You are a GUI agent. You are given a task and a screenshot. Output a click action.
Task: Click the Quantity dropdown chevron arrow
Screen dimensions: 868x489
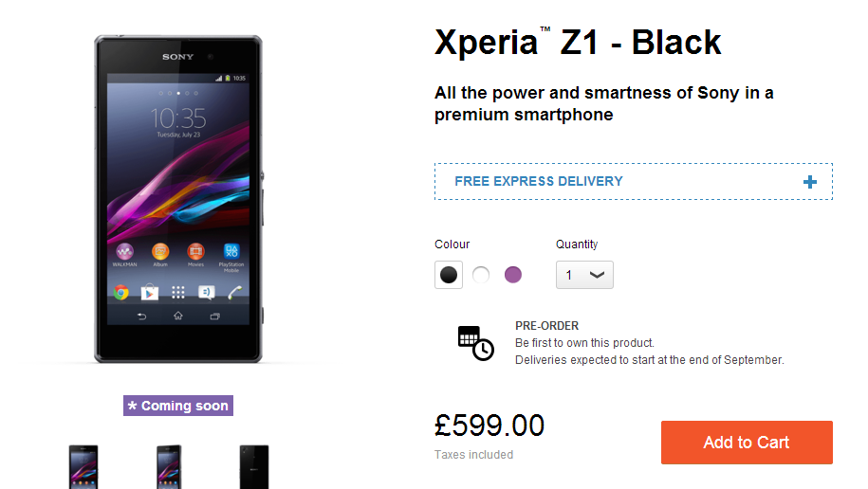(x=597, y=275)
